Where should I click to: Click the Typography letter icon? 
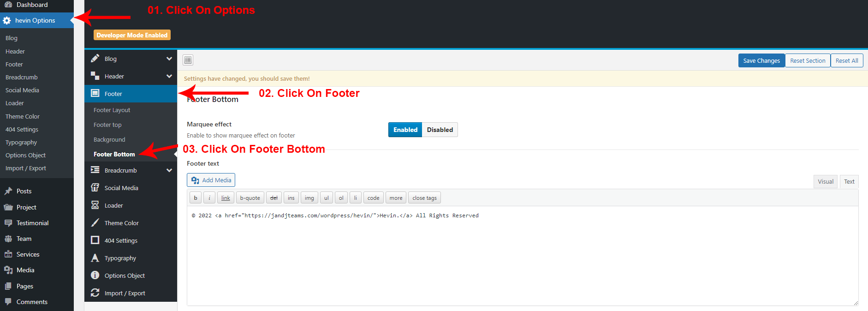click(95, 257)
